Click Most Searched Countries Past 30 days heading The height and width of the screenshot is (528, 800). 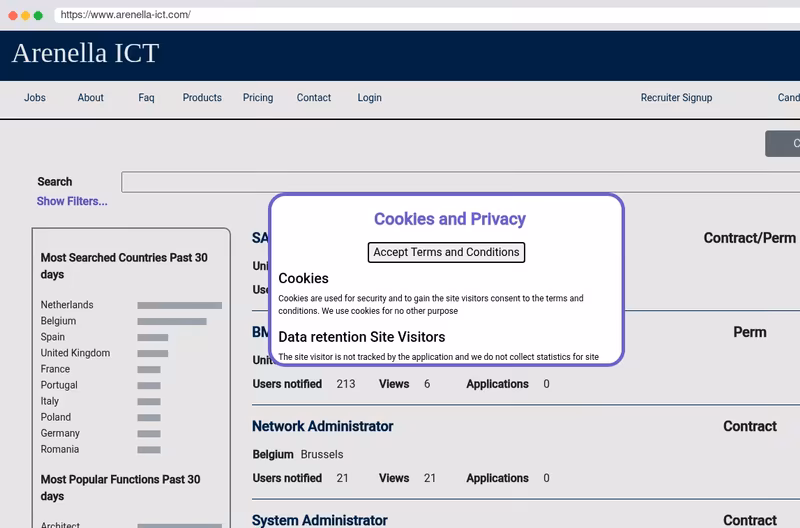(x=124, y=266)
